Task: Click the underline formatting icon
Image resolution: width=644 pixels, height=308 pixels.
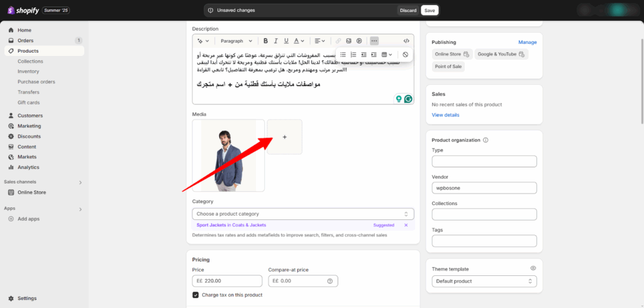Action: (287, 41)
